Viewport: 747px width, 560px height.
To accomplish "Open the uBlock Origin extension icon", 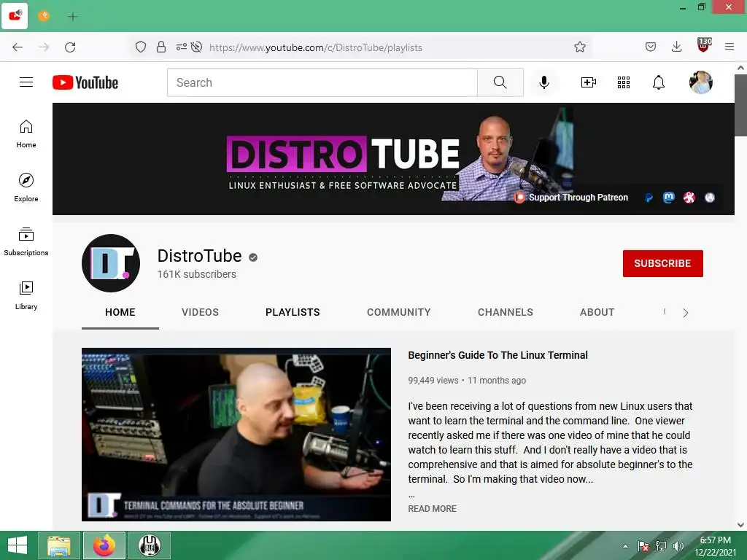I will click(704, 46).
